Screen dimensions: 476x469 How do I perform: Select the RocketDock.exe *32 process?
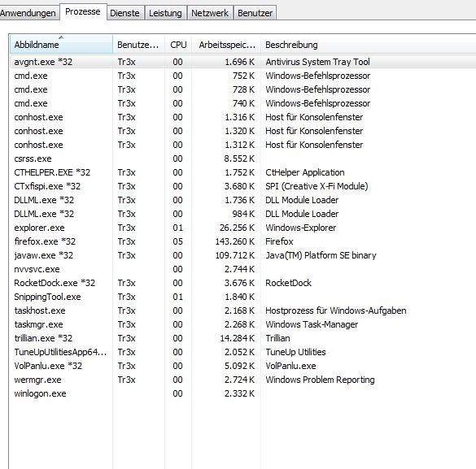click(x=242, y=283)
